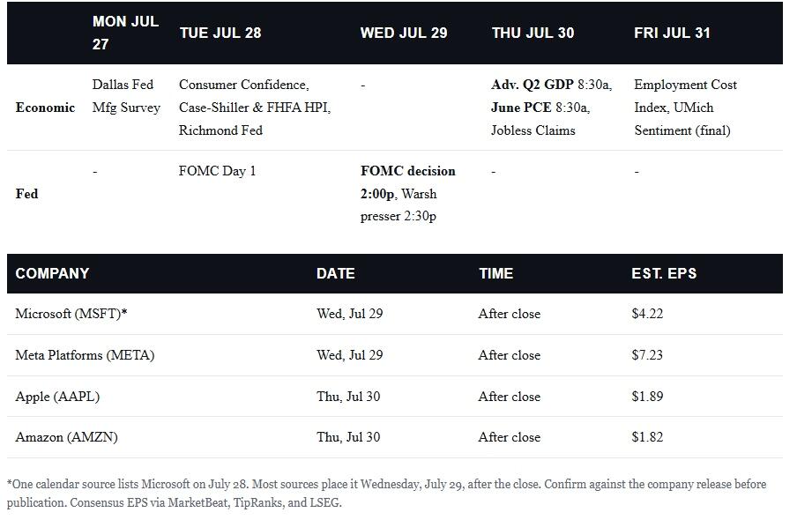Click the Amazon (AMZN) company name

[x=66, y=437]
